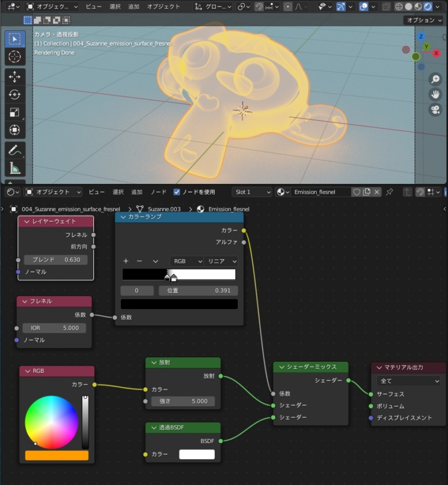
Task: Click the viewport zoom magnifier icon
Action: click(435, 79)
